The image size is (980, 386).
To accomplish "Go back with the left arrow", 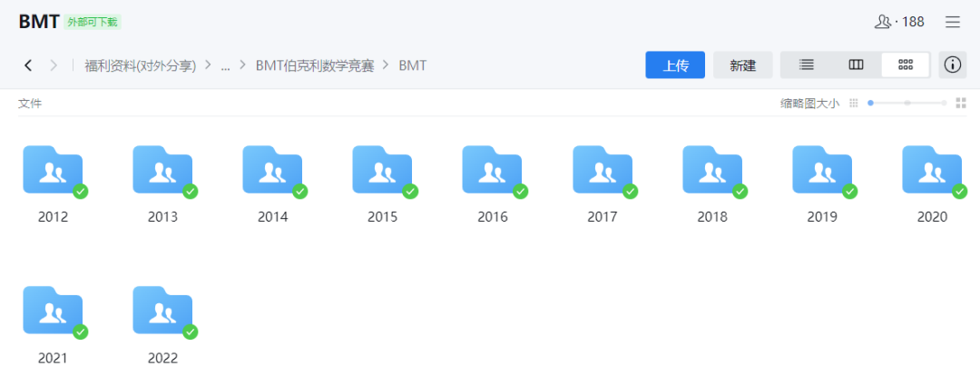I will (27, 65).
